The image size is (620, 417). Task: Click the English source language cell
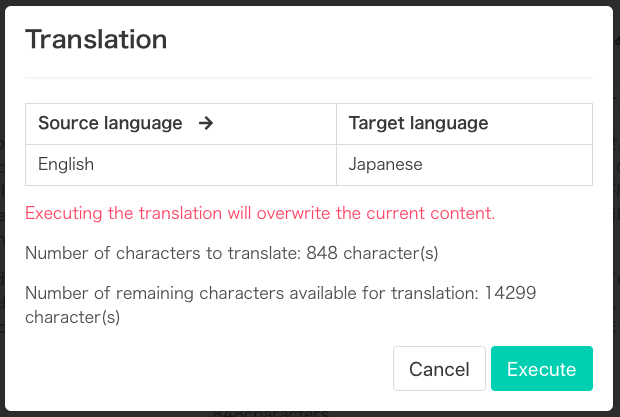tap(181, 165)
